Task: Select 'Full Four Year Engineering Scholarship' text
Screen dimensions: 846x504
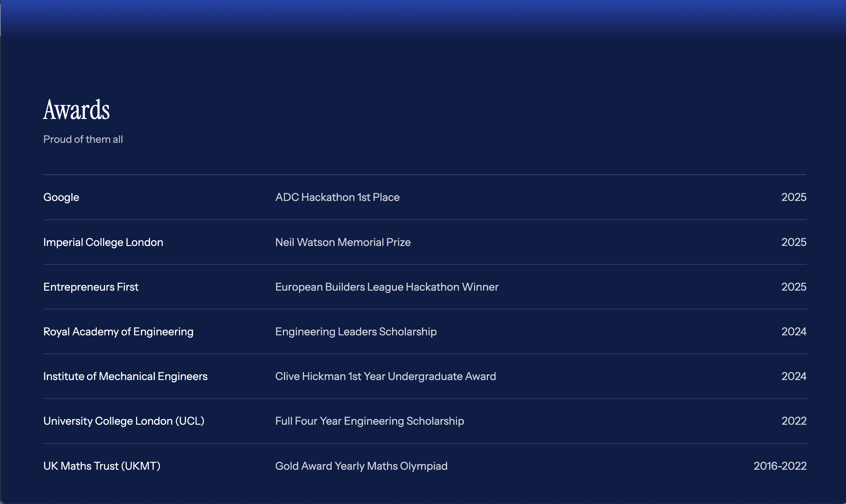Action: coord(370,421)
